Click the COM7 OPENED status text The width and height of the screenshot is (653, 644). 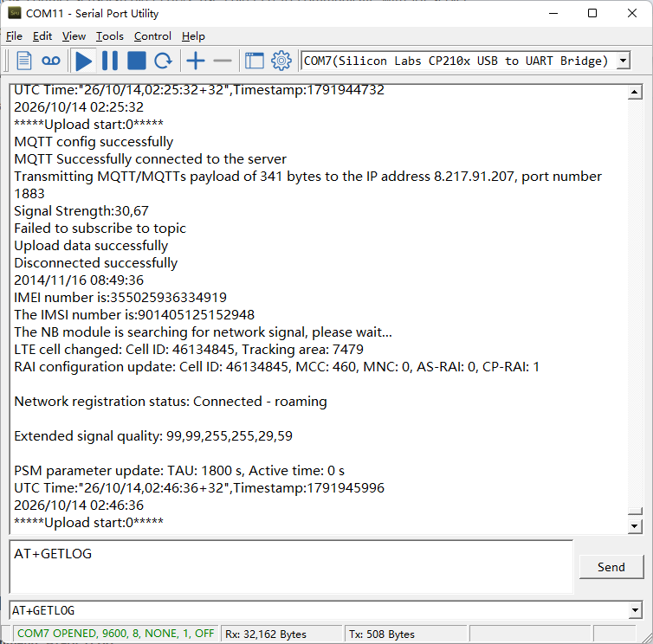pyautogui.click(x=115, y=634)
